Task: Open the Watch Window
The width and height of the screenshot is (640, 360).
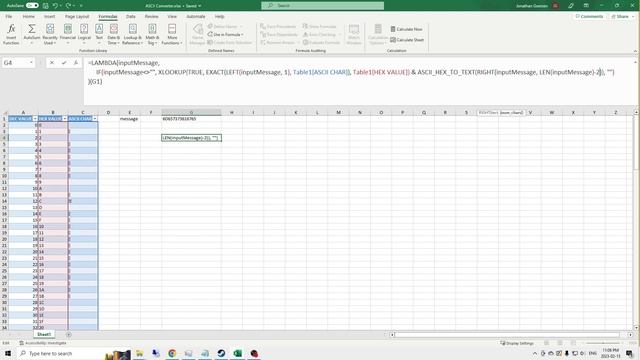Action: (x=354, y=34)
